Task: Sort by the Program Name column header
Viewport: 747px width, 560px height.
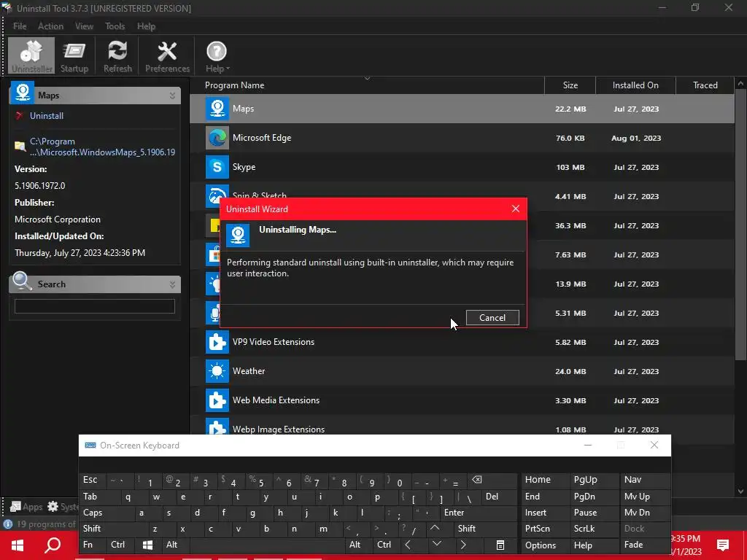Action: [x=367, y=85]
